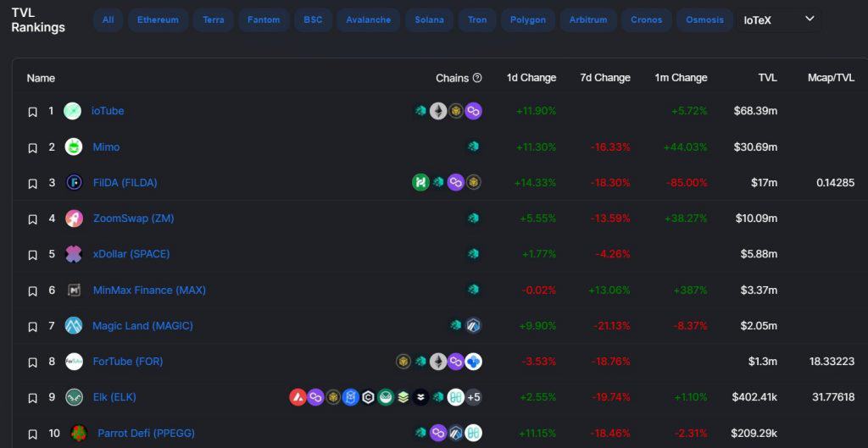Select the All chains filter
The height and width of the screenshot is (448, 868).
(x=108, y=20)
